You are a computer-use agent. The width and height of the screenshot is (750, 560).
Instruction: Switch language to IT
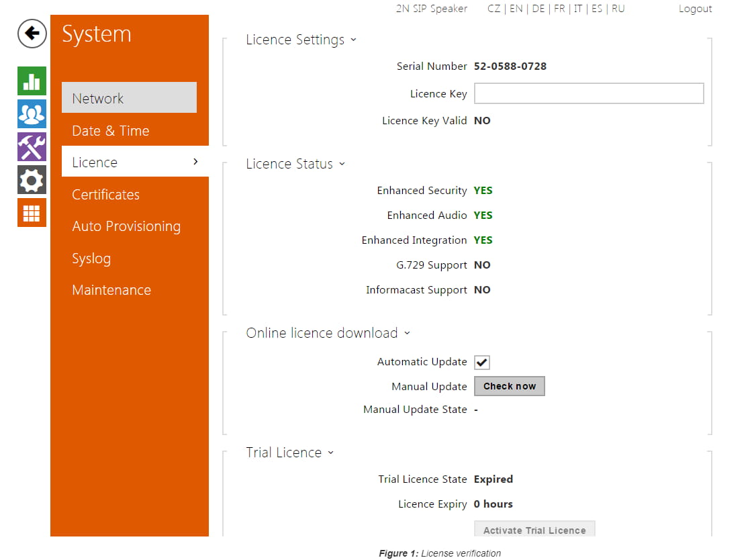[x=578, y=9]
